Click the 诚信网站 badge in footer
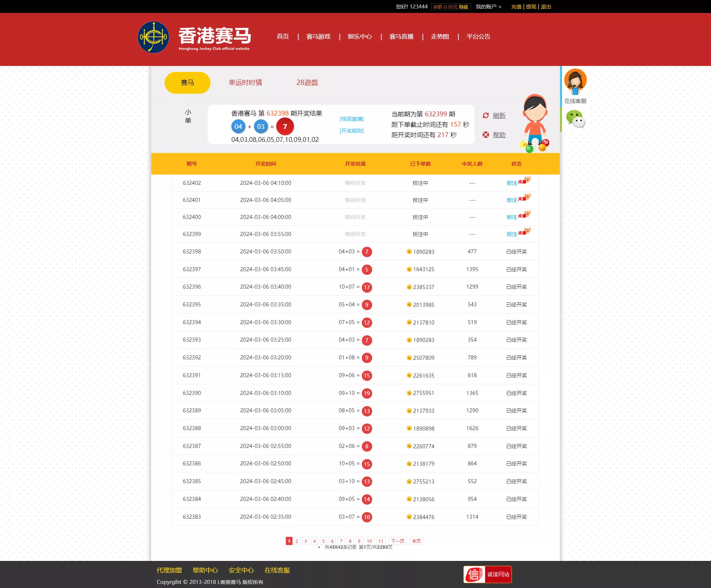The width and height of the screenshot is (711, 588). [x=487, y=574]
